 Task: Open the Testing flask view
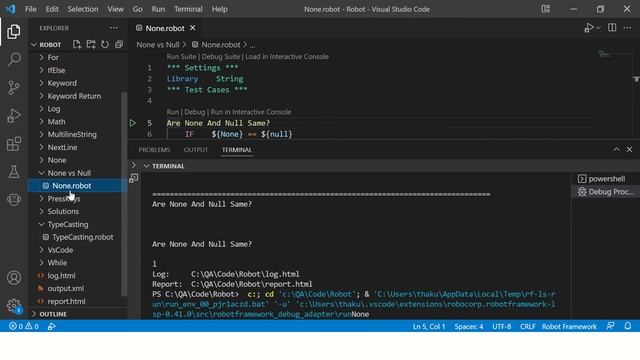[13, 172]
